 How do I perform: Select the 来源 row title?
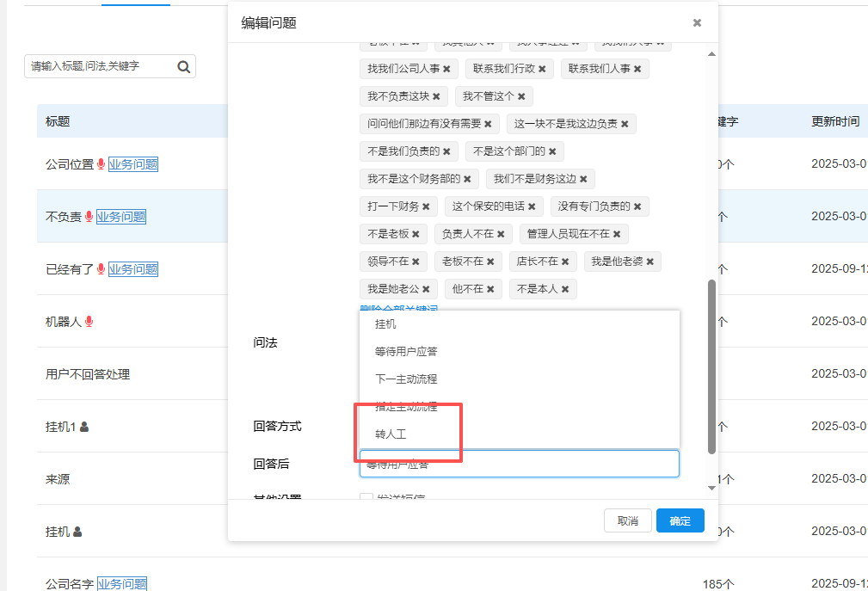pos(58,479)
